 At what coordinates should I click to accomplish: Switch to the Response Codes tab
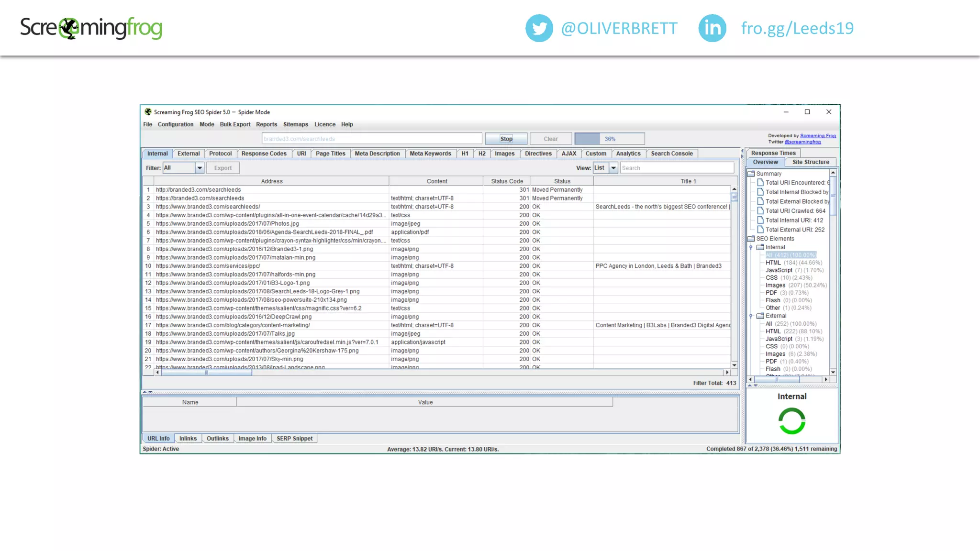pyautogui.click(x=264, y=154)
